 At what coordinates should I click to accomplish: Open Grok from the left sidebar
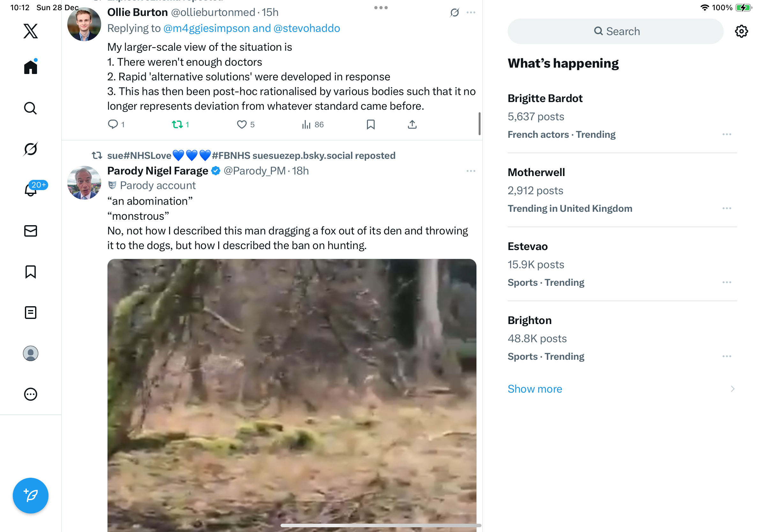click(x=31, y=149)
